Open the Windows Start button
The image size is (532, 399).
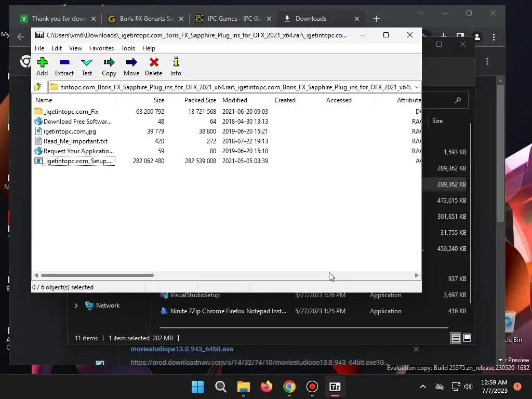[x=197, y=387]
